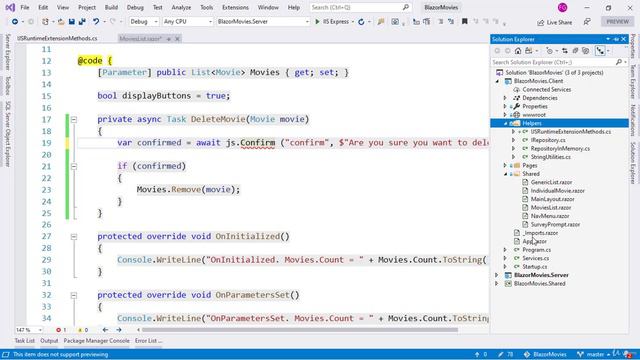Open the Server Explorer side tab
The width and height of the screenshot is (640, 360).
(x=8, y=52)
